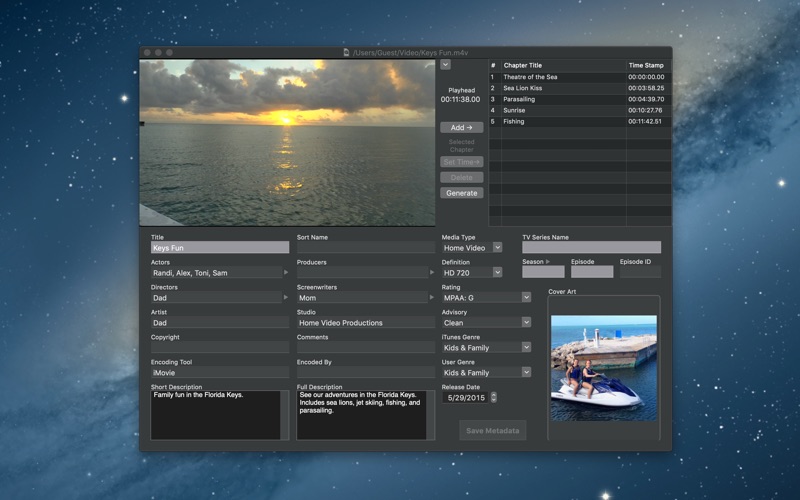Viewport: 800px width, 500px height.
Task: Click the Release Date stepper arrows
Action: (x=493, y=397)
